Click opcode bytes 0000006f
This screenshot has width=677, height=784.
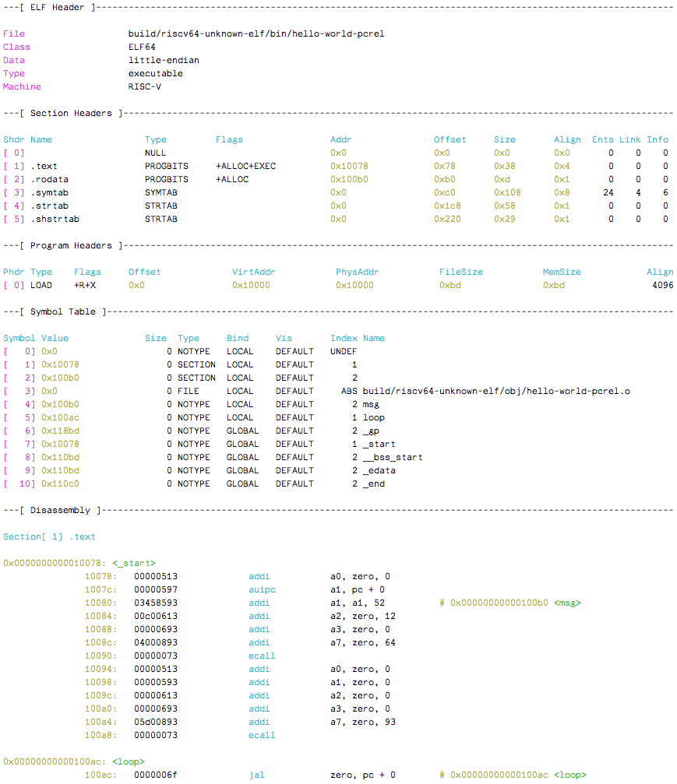[156, 775]
